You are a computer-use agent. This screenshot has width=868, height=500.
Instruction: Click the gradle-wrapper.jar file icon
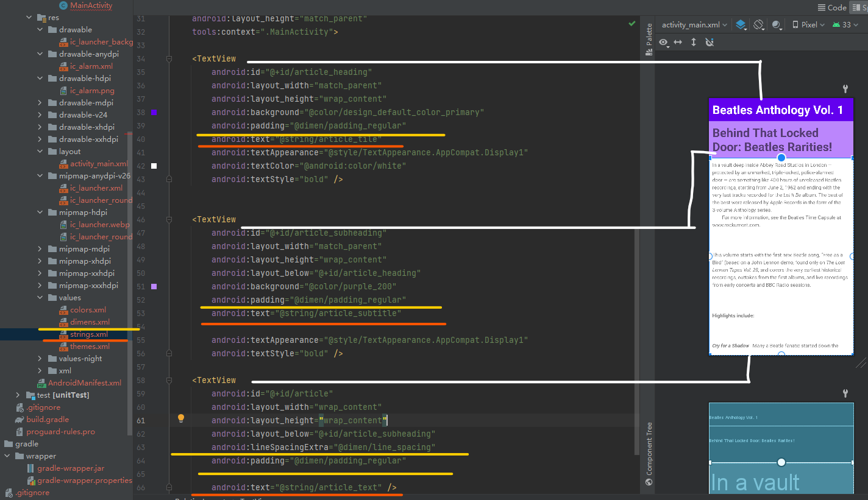(x=30, y=468)
